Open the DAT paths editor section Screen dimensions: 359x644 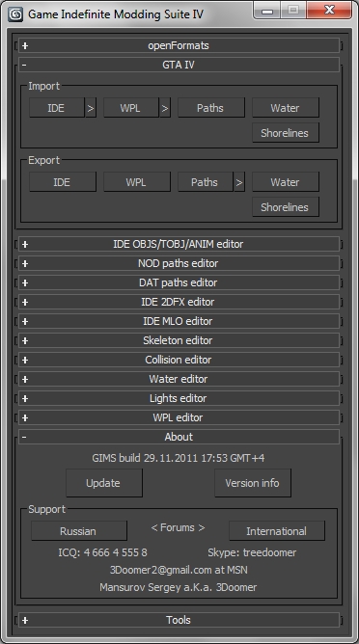[x=179, y=282]
